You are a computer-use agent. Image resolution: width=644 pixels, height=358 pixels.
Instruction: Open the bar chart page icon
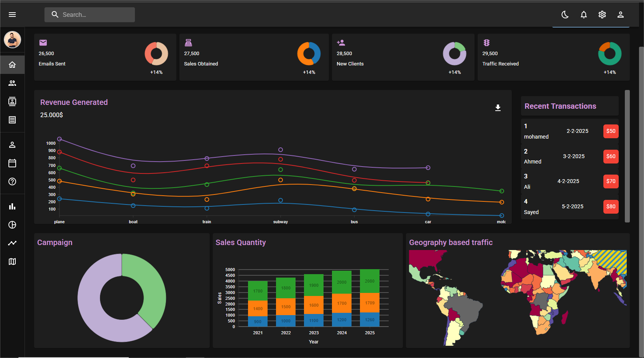tap(12, 206)
